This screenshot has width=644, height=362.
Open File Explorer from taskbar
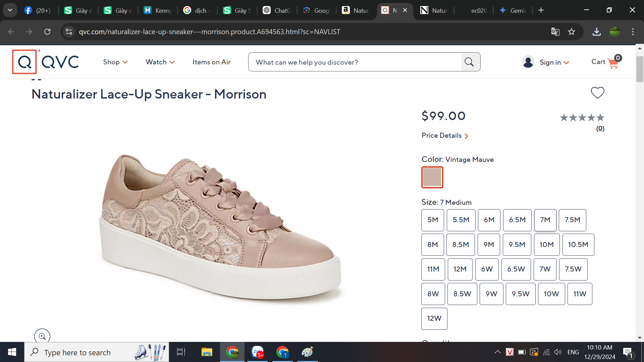(x=207, y=352)
